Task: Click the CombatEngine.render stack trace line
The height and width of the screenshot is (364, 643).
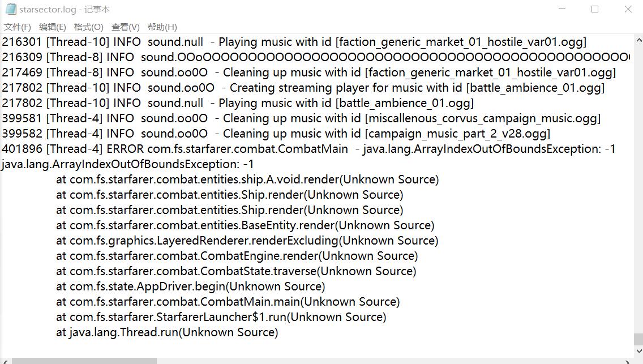Action: 237,256
